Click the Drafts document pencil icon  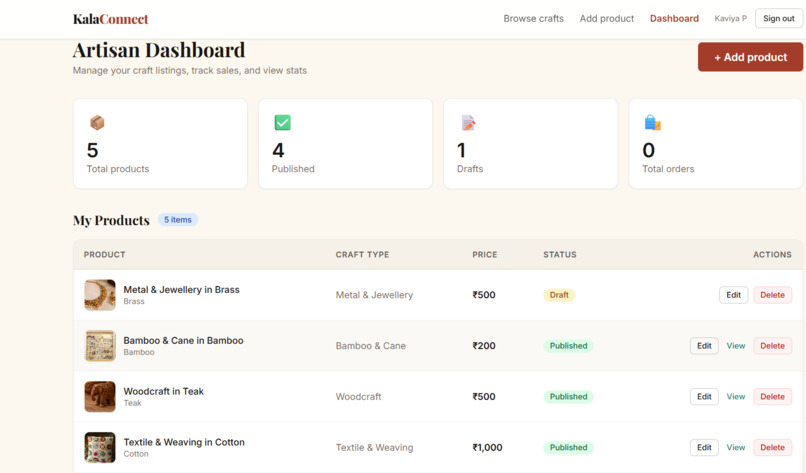pyautogui.click(x=468, y=123)
